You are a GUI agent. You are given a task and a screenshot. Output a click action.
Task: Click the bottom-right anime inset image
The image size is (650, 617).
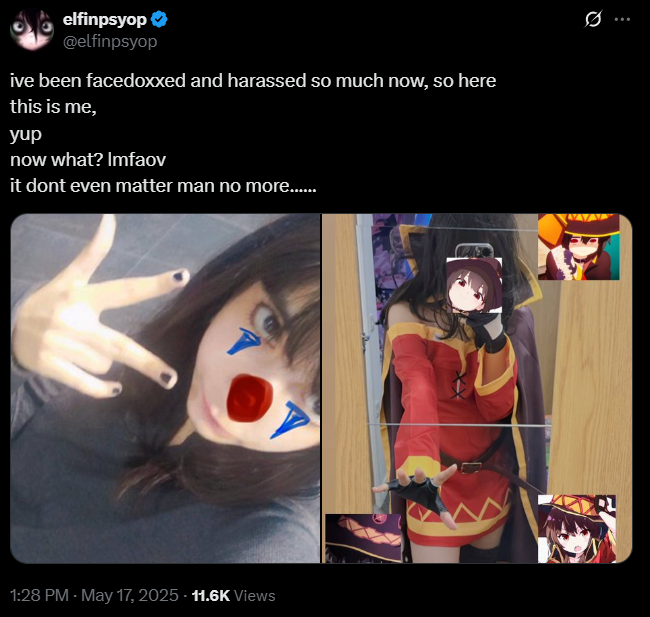[577, 529]
